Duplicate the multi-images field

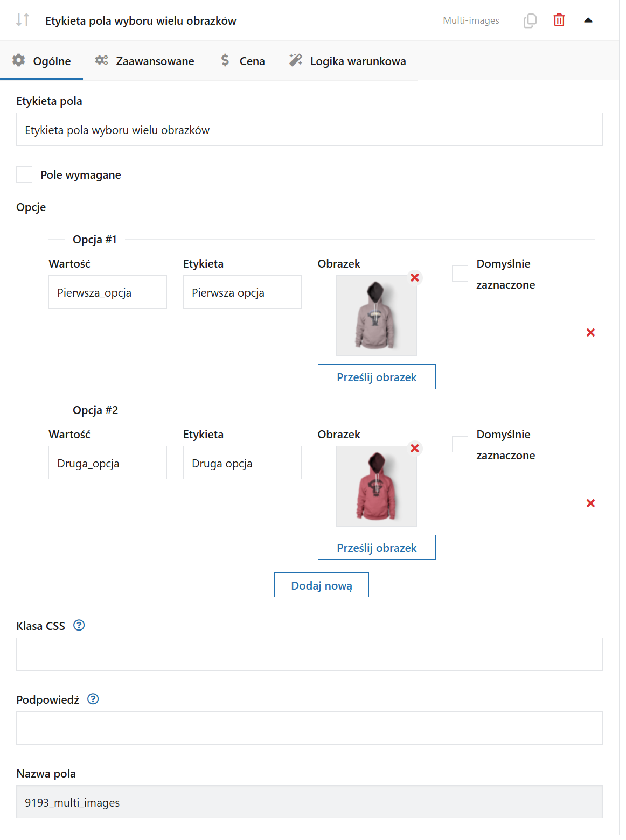click(530, 20)
